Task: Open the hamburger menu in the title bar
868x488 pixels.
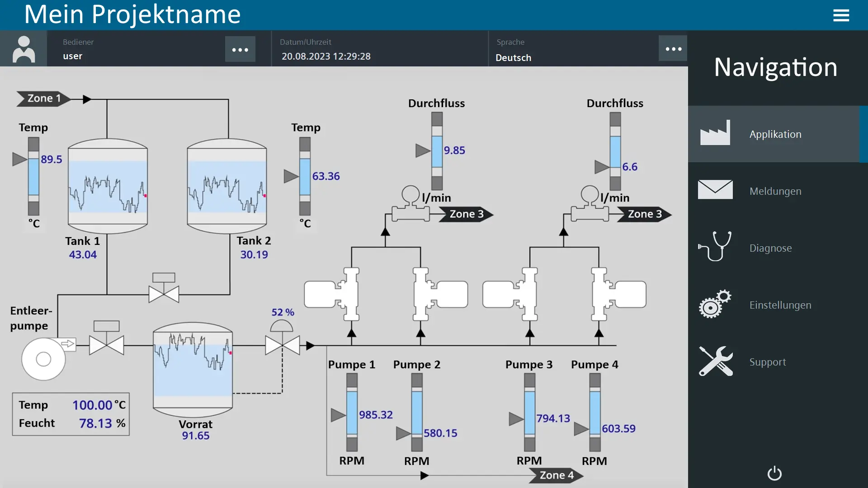Action: point(841,15)
